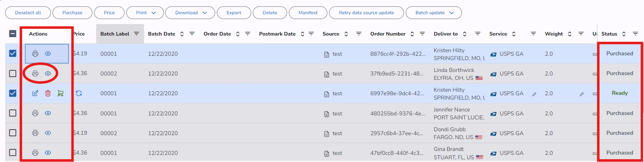Toggle the header select-all checkbox
Viewport: 644px width, 162px height.
click(13, 34)
